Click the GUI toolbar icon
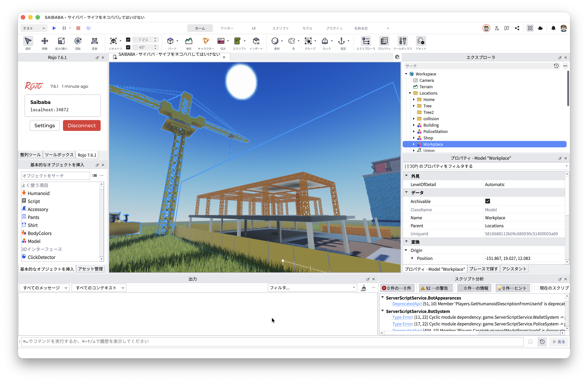The image size is (588, 382). pyautogui.click(x=221, y=41)
